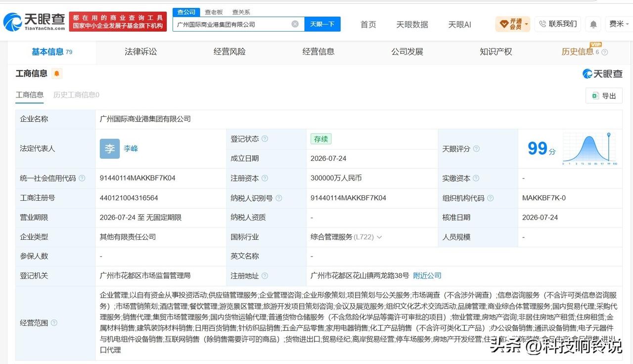633x364 pixels.
Task: Click help icon next to 实缴资本
Action: coord(476,178)
